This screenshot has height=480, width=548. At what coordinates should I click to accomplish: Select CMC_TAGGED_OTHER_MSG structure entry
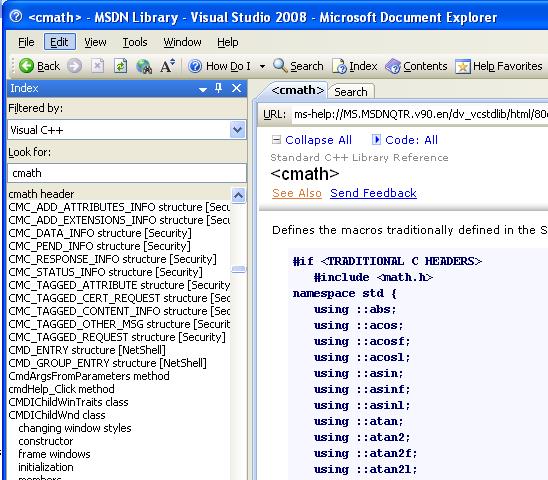click(x=119, y=324)
